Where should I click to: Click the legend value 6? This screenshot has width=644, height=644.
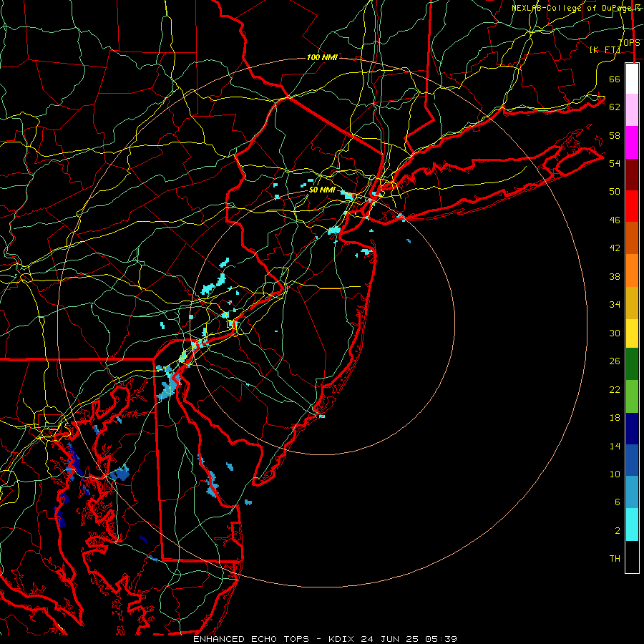[x=618, y=502]
